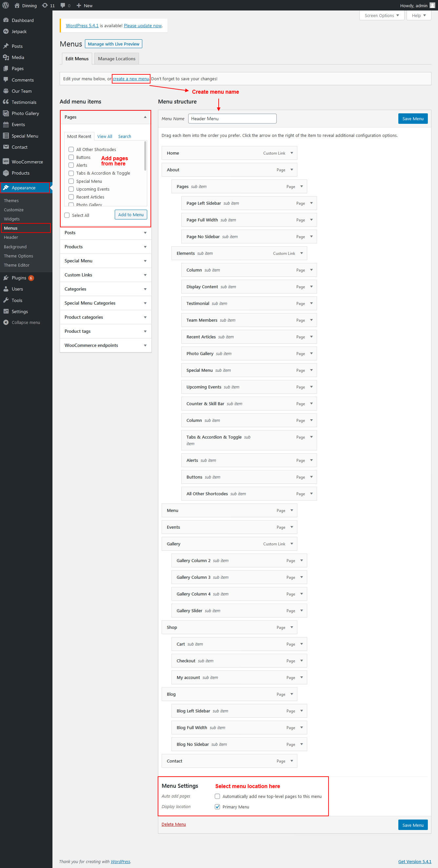
Task: Click the Menu Name text field
Action: [x=232, y=119]
